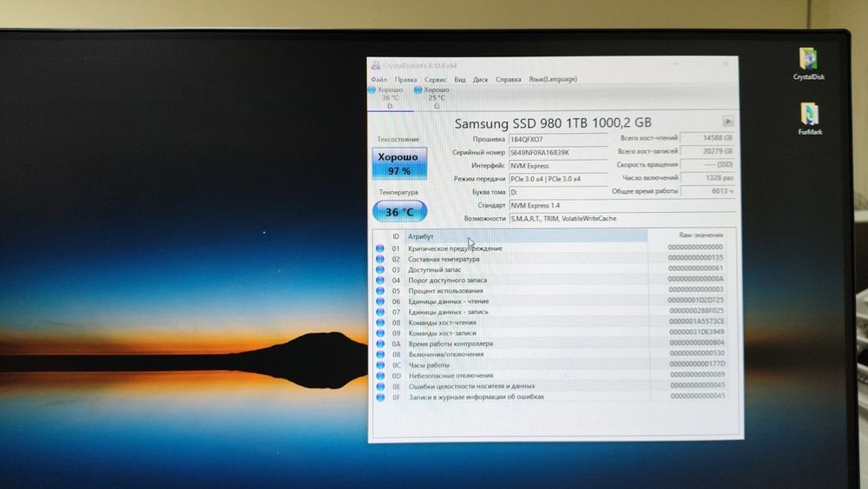Click the Хорошо 97 % health status button
868x489 pixels.
pos(399,163)
